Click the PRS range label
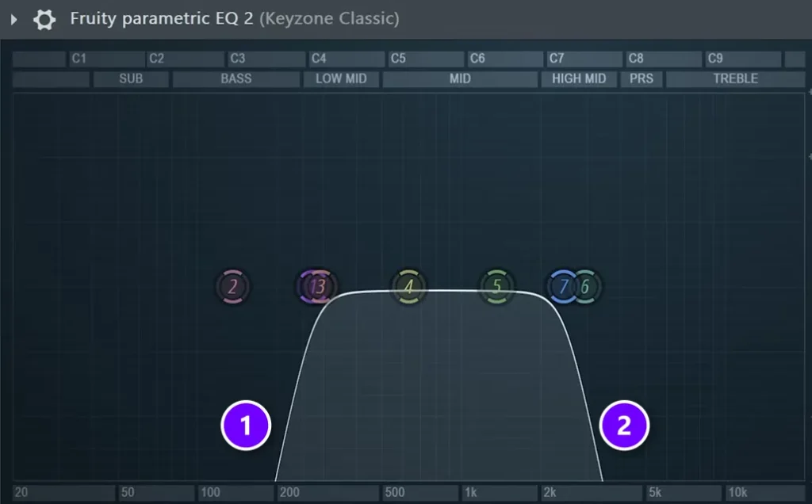This screenshot has height=504, width=812. pos(641,78)
